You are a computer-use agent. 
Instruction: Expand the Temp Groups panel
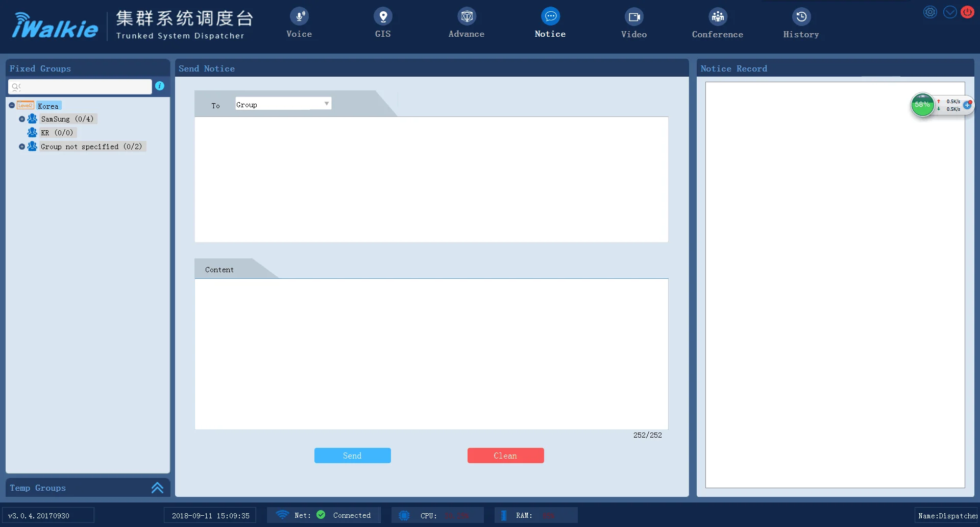click(157, 488)
